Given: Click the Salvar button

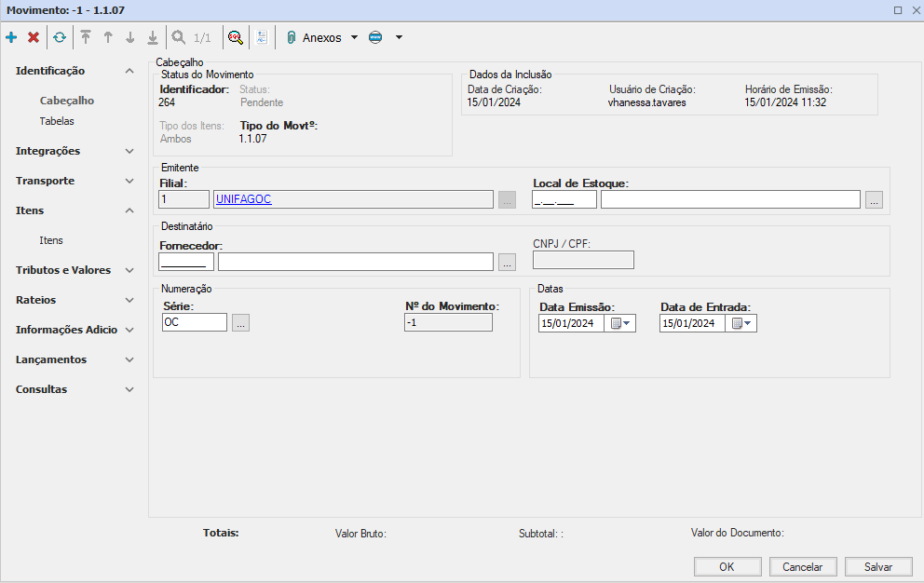Looking at the screenshot, I should pos(878,566).
